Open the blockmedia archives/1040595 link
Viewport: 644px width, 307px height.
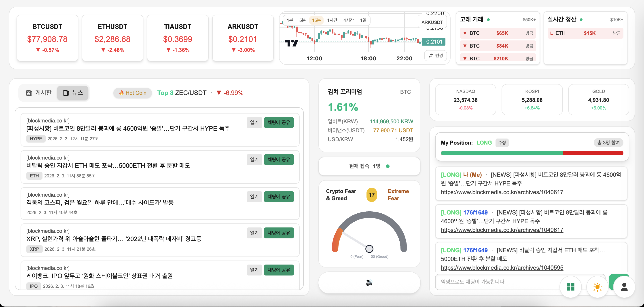[502, 267]
